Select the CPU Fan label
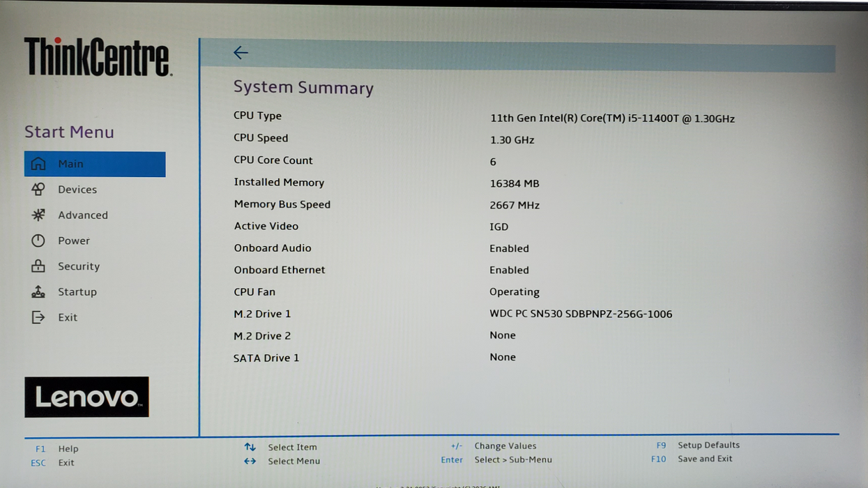The width and height of the screenshot is (868, 488). click(x=254, y=292)
